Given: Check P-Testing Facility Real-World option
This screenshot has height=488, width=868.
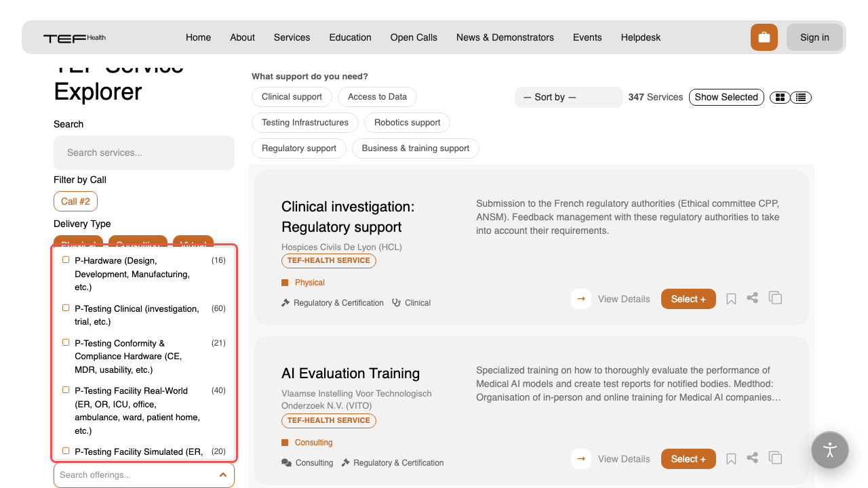Looking at the screenshot, I should pos(66,390).
